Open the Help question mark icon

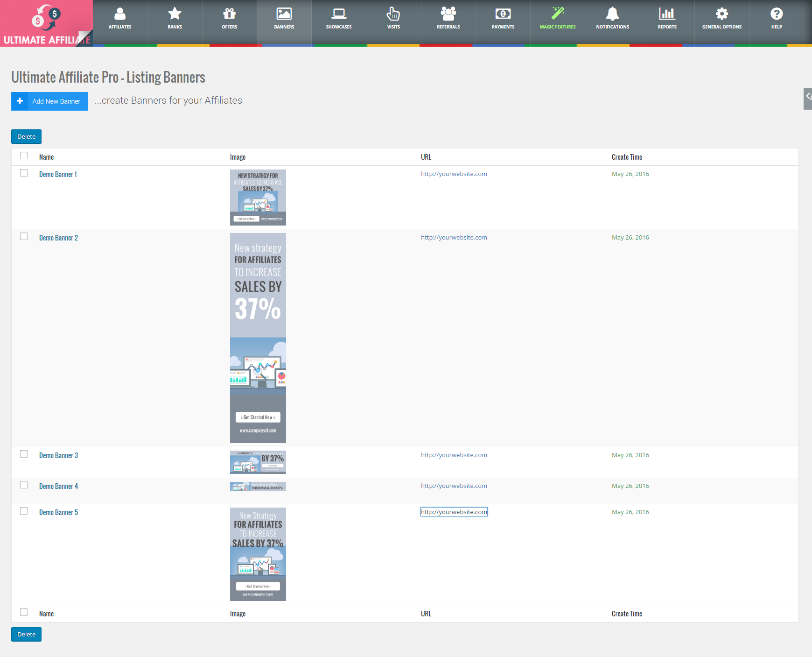coord(777,14)
